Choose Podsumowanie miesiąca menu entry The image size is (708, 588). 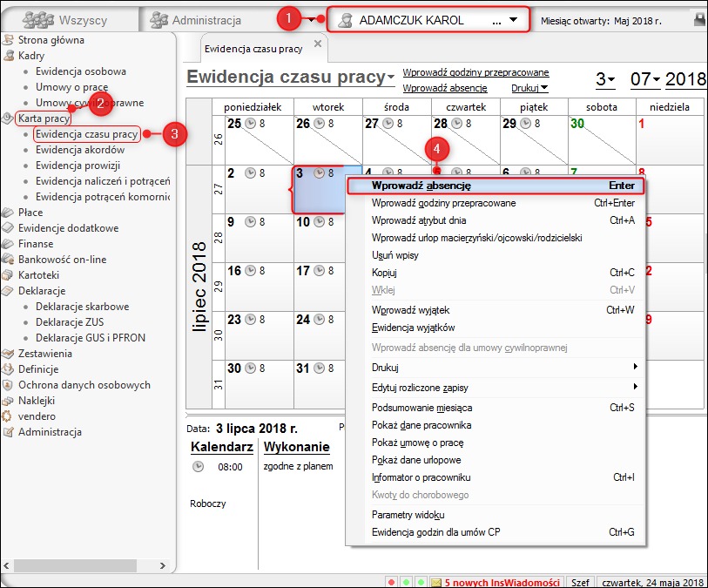(x=496, y=408)
